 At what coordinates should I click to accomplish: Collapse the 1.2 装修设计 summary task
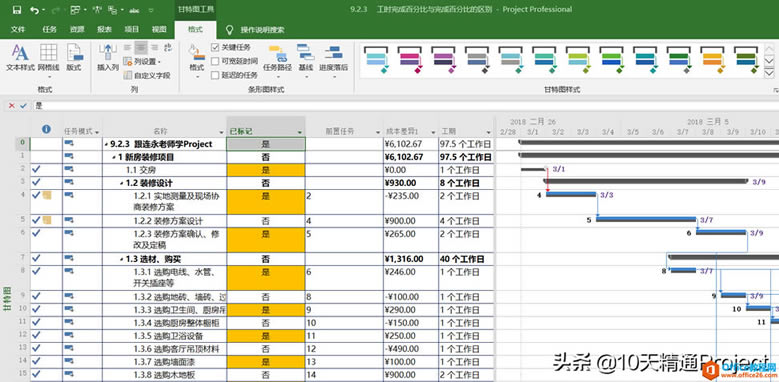[122, 183]
